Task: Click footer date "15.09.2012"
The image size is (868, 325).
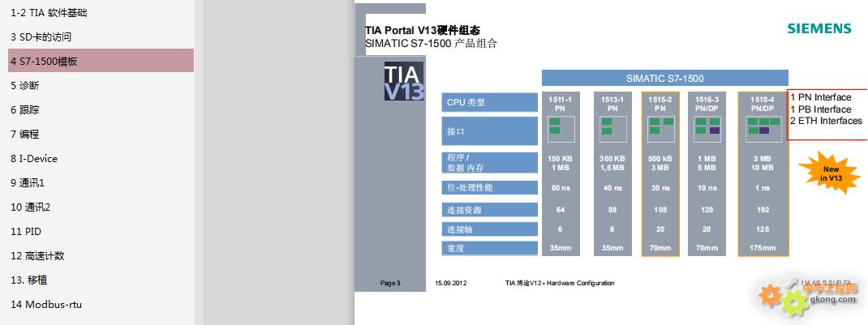Action: click(450, 283)
